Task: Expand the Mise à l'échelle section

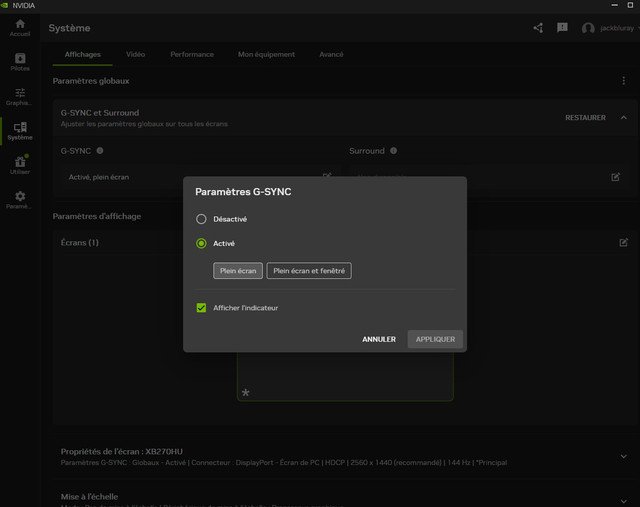Action: click(623, 501)
